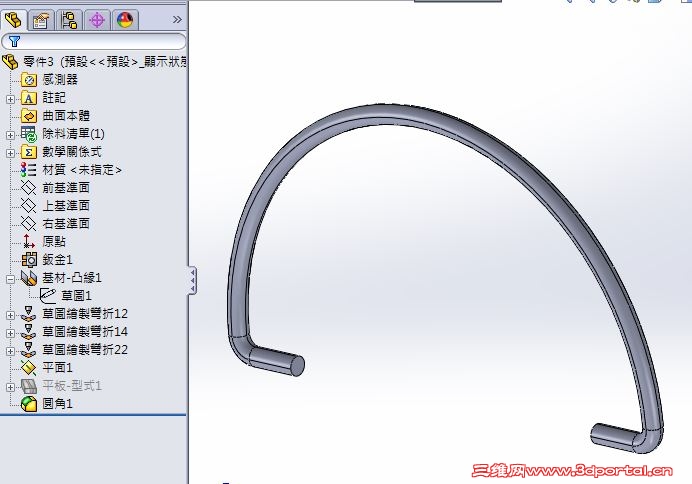The width and height of the screenshot is (692, 484).
Task: Select the 上基準面 top plane icon
Action: [x=29, y=206]
